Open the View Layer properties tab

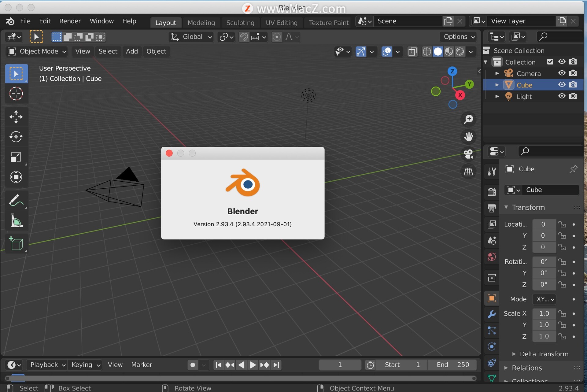[x=492, y=224]
